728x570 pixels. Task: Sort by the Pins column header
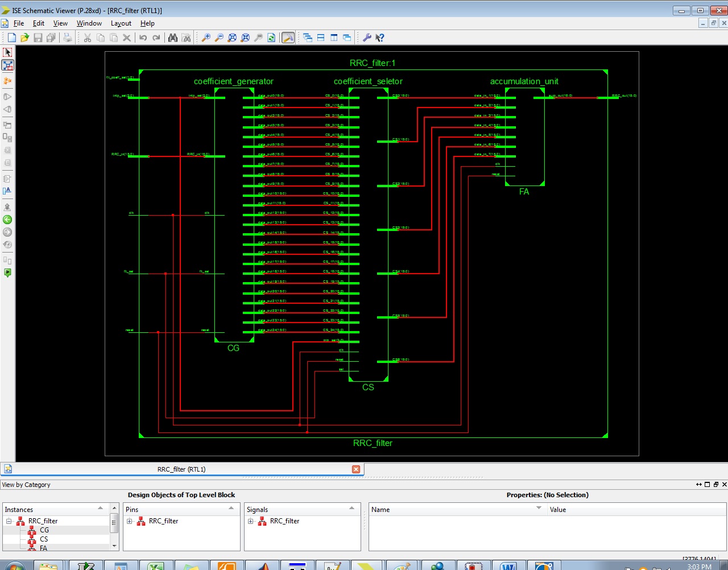point(181,509)
